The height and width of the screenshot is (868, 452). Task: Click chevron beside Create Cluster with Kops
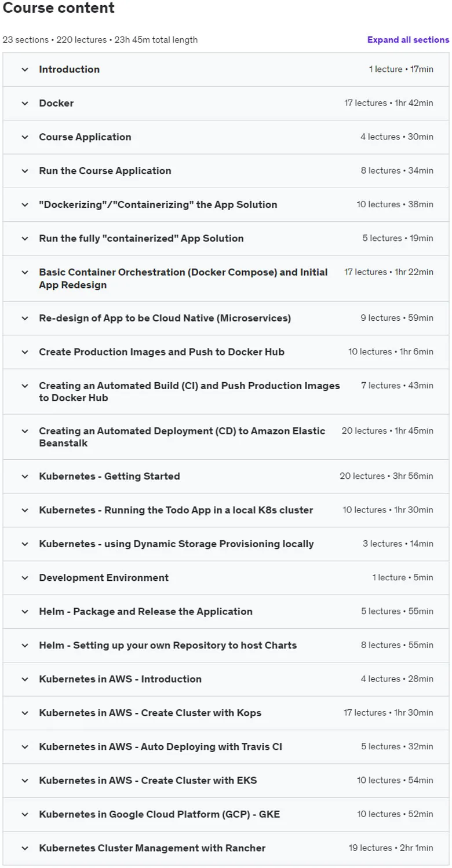click(25, 713)
